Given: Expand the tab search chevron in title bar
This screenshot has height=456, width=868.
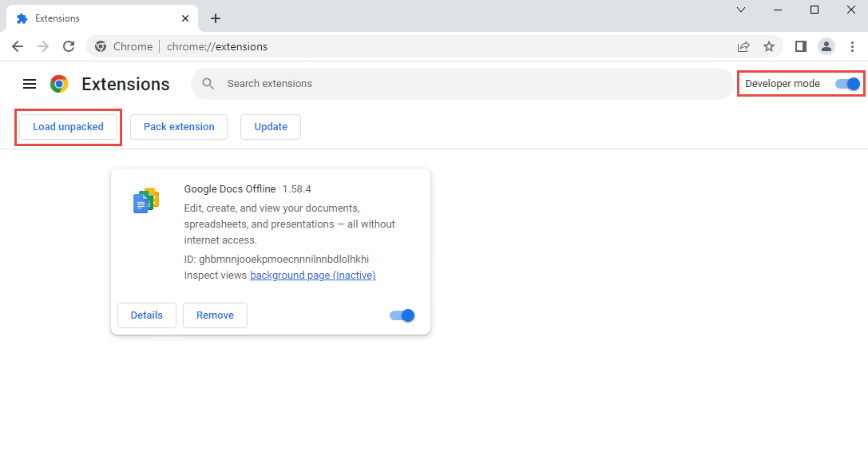Looking at the screenshot, I should point(740,10).
